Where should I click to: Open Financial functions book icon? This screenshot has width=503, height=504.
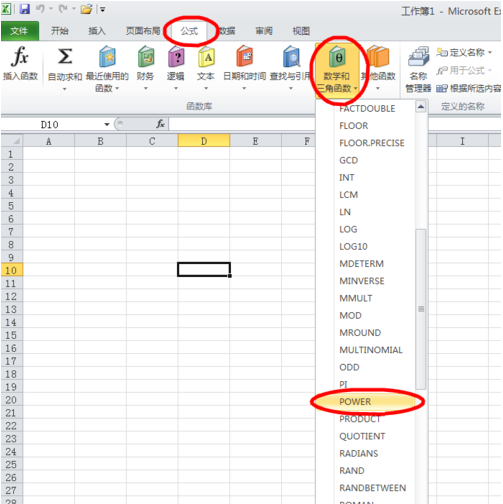146,57
